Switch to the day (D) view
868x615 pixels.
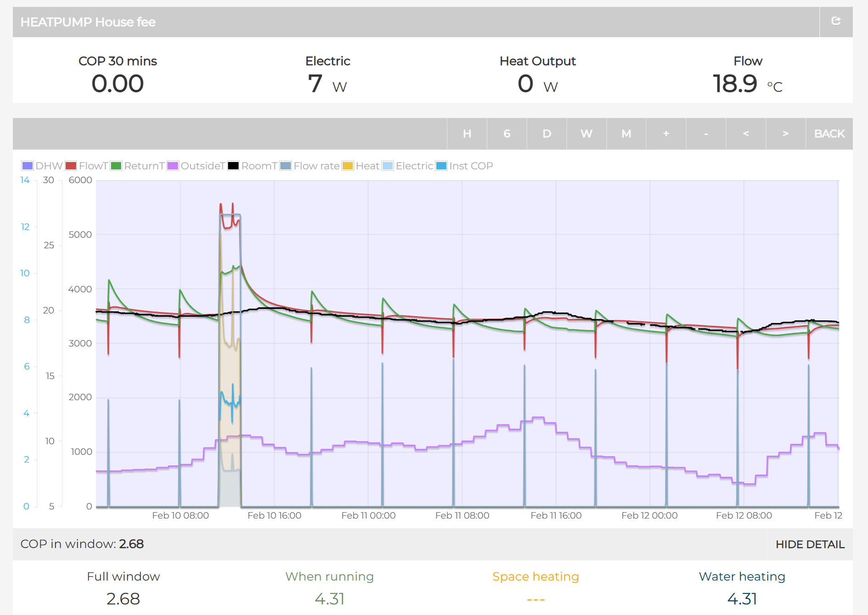click(x=546, y=134)
